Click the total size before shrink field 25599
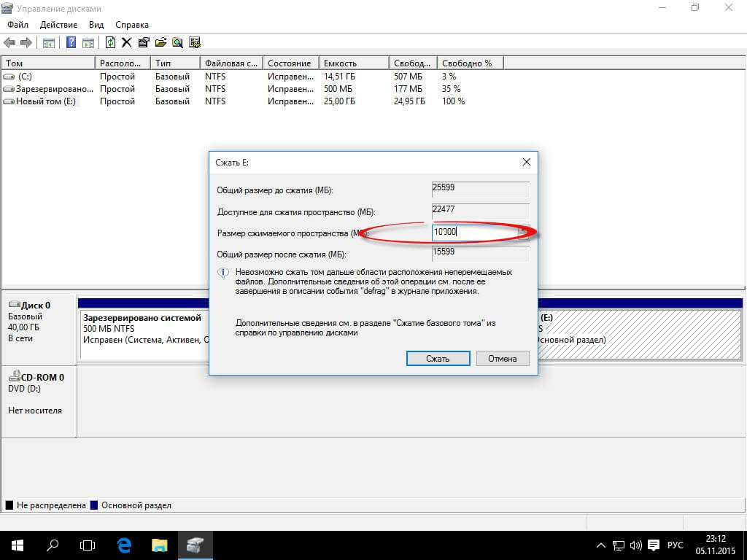The height and width of the screenshot is (560, 747). 480,190
